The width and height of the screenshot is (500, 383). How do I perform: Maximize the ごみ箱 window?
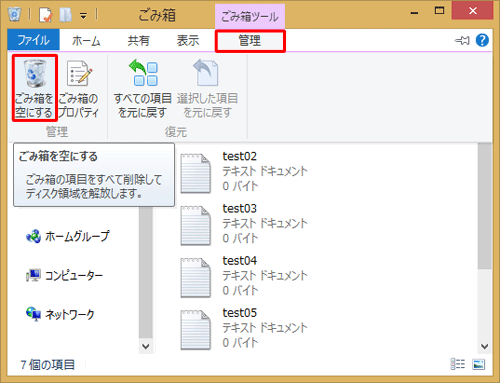(x=439, y=11)
